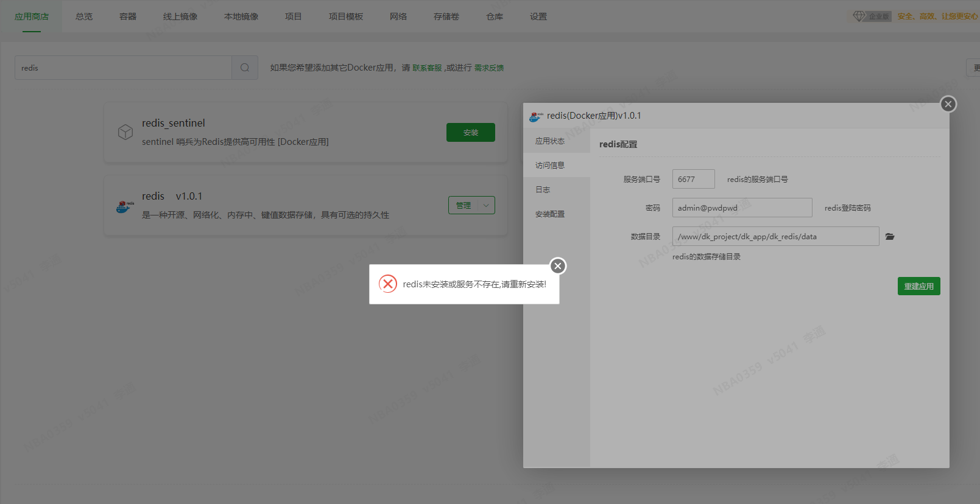980x504 pixels.
Task: Click the 重建应用 button
Action: pyautogui.click(x=918, y=286)
